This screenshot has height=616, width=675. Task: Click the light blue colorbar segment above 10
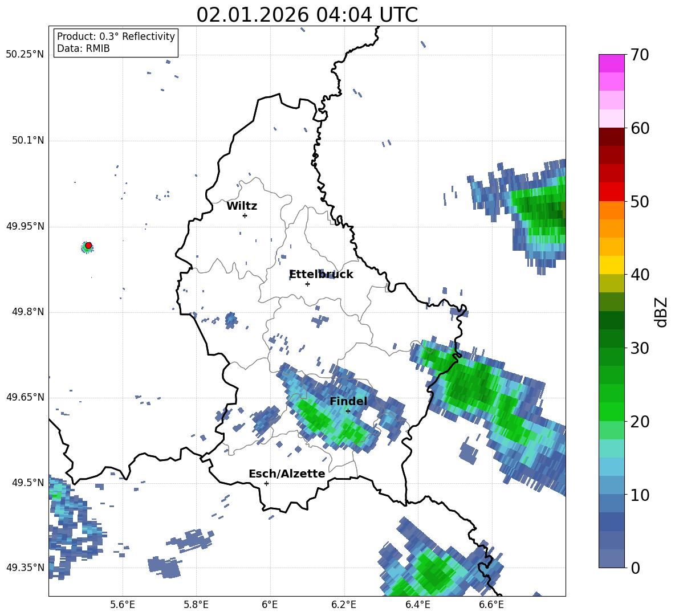click(x=611, y=486)
